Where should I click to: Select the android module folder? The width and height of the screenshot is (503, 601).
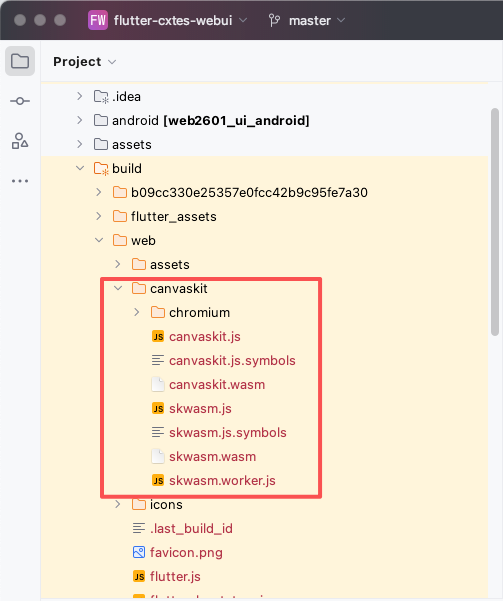[210, 120]
